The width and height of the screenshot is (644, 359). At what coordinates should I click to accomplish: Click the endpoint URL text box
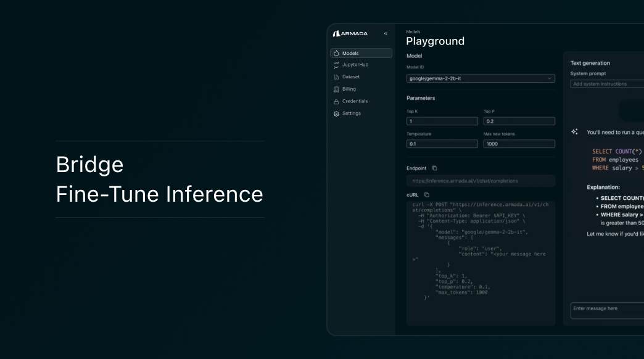click(x=481, y=181)
